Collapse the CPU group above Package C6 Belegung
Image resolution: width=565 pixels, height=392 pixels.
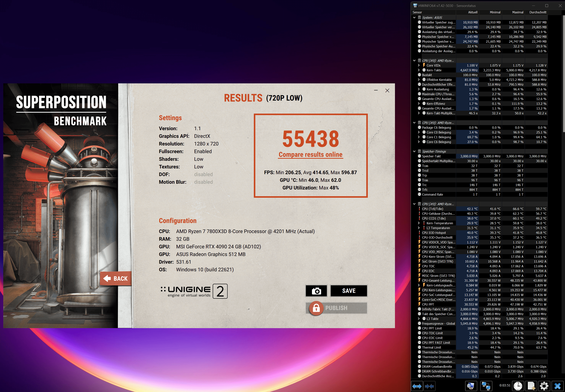pyautogui.click(x=414, y=123)
